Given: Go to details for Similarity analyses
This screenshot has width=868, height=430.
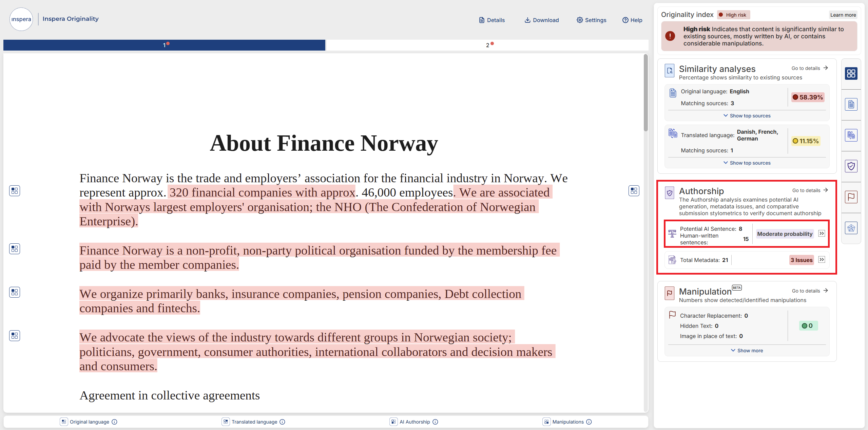Looking at the screenshot, I should pos(810,68).
